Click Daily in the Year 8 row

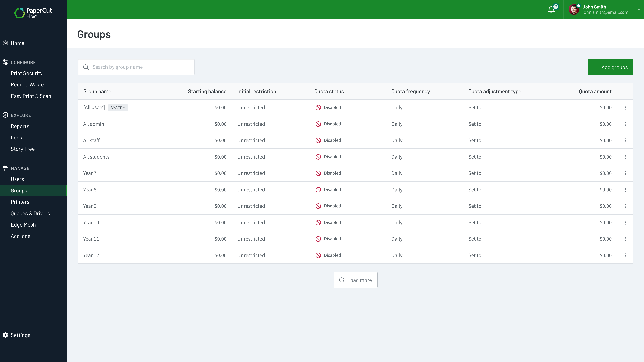click(x=397, y=190)
